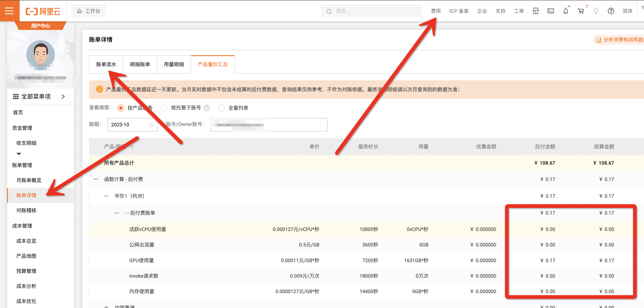Open 账号/Owner账号 dropdown

pyautogui.click(x=269, y=124)
